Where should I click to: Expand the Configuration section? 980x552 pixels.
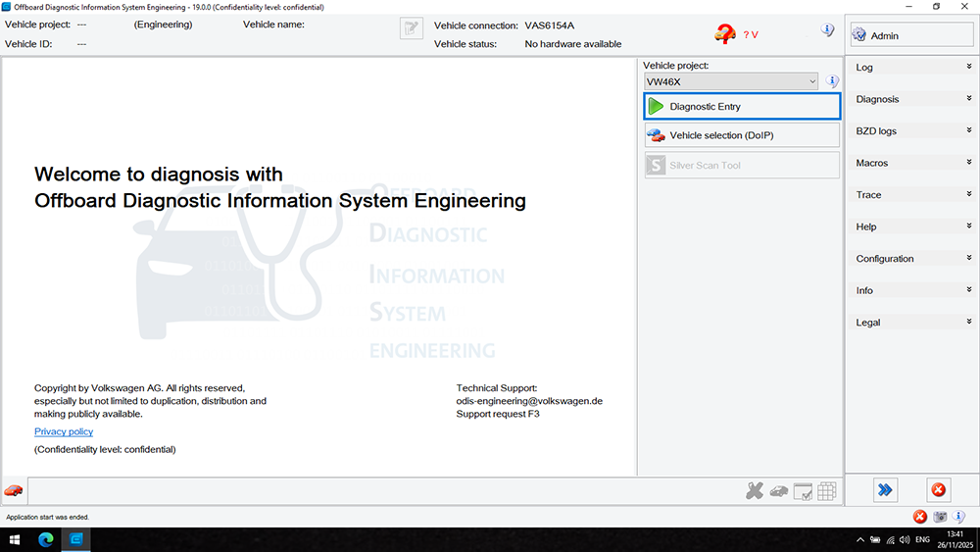911,259
